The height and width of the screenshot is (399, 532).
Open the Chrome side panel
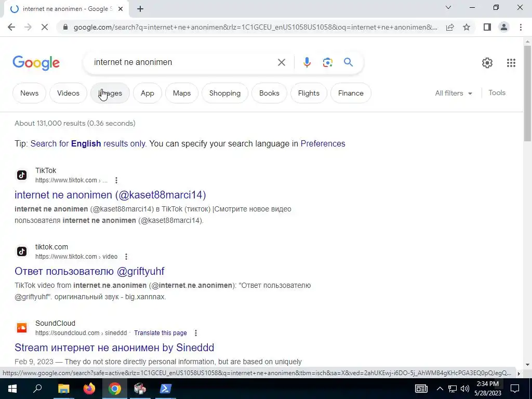[x=487, y=27]
